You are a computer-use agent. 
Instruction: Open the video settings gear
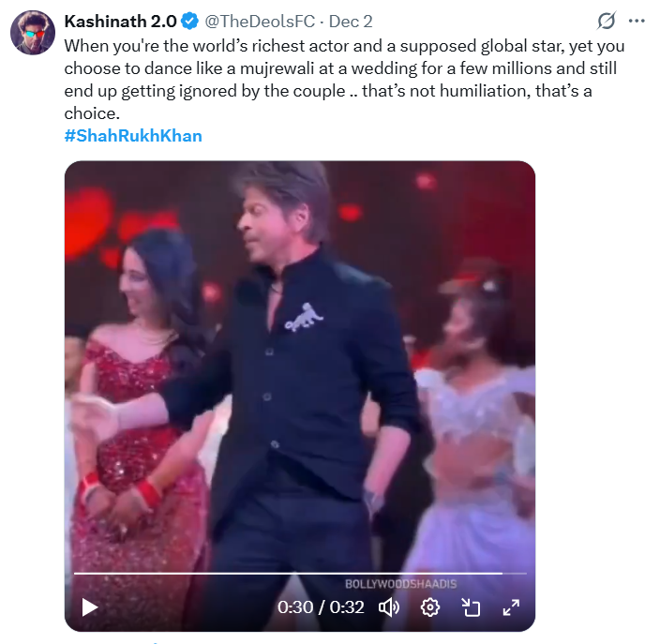click(x=430, y=607)
